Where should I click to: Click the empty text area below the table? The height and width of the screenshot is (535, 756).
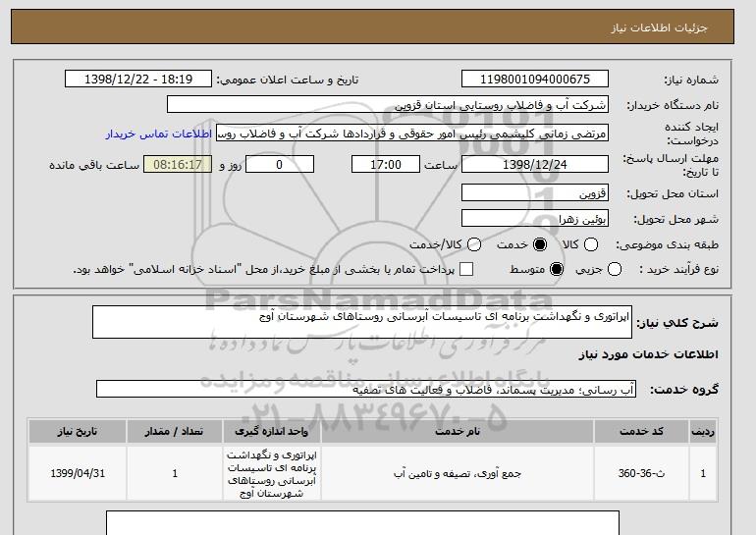362,523
